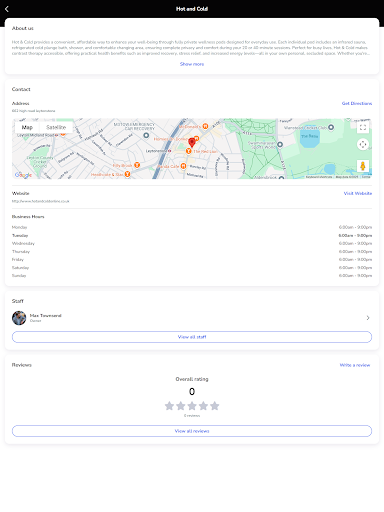Open Visit Website link
The height and width of the screenshot is (512, 384).
point(358,193)
